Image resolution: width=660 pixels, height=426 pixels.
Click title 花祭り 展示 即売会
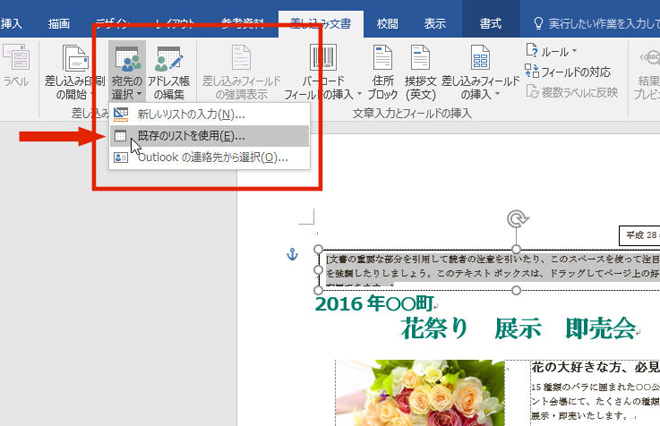coord(518,328)
